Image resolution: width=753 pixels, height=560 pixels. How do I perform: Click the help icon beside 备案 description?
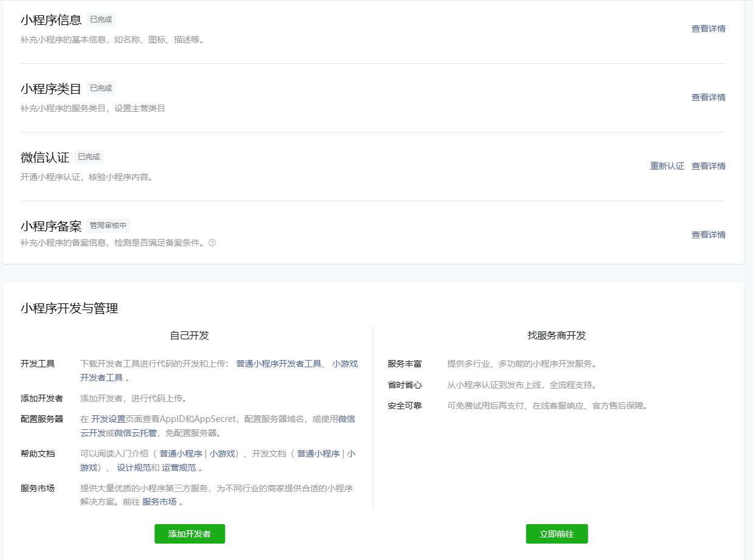[x=212, y=243]
